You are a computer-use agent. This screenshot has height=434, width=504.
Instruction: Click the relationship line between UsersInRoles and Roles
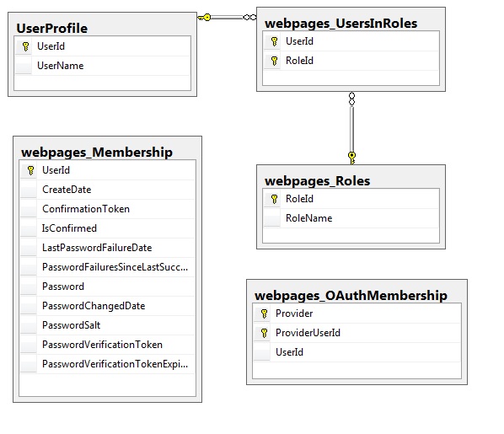coord(352,129)
